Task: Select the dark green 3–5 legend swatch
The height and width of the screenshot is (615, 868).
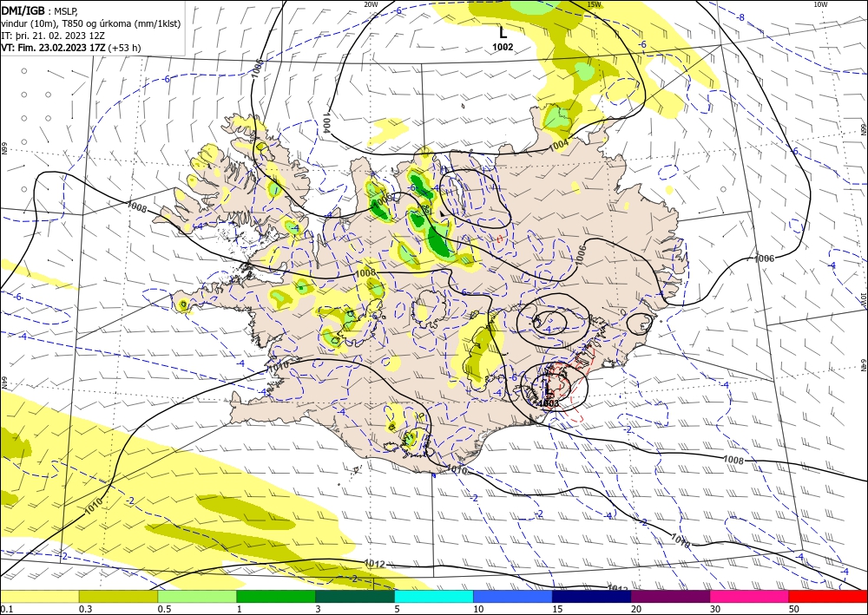Action: click(355, 596)
